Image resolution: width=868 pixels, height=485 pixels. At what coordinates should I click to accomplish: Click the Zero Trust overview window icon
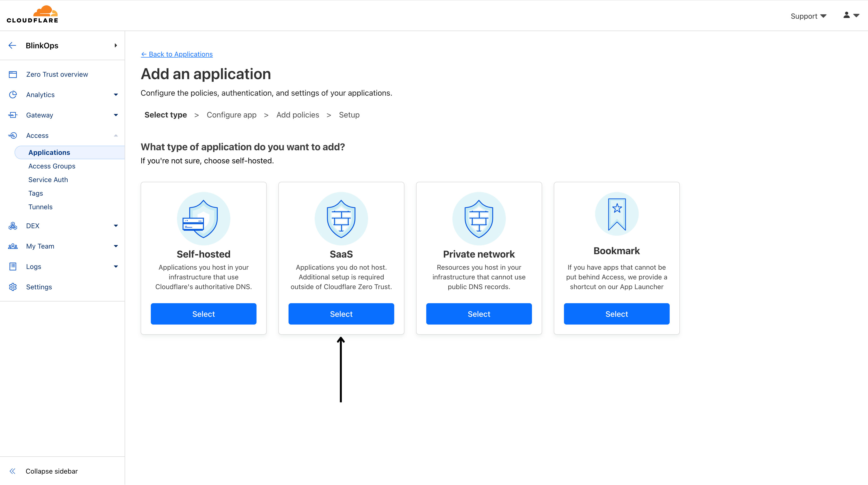point(13,75)
